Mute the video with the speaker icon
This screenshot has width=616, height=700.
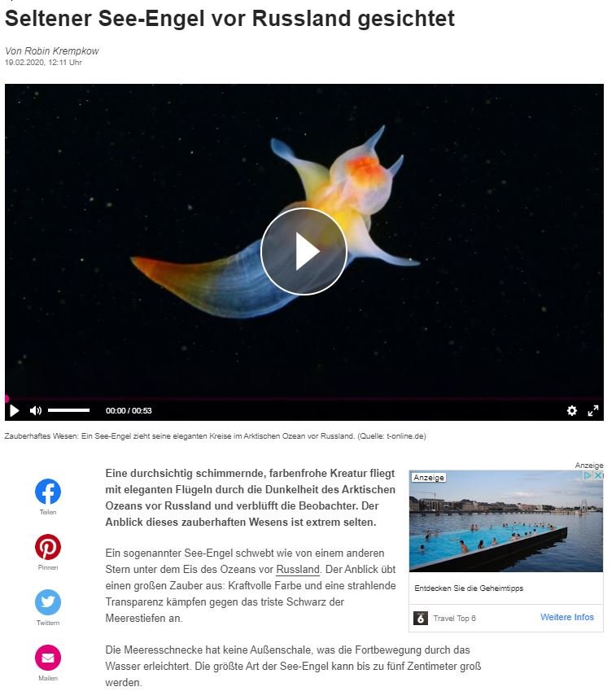point(36,410)
